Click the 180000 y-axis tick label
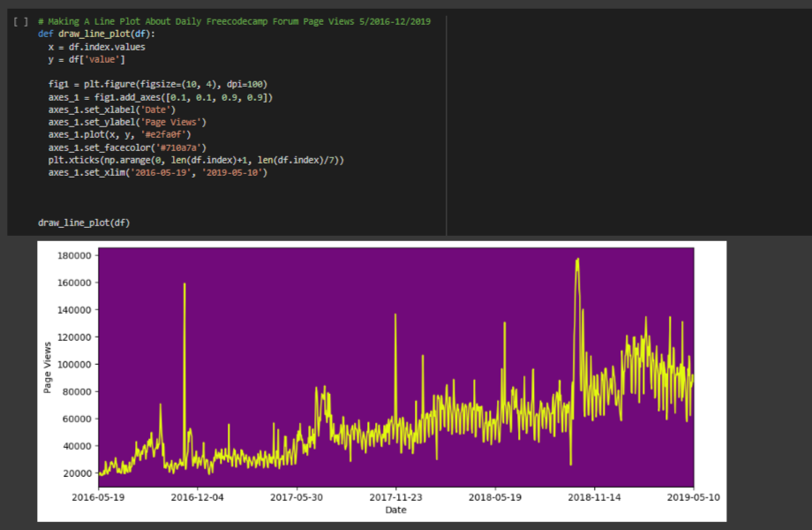 point(74,255)
